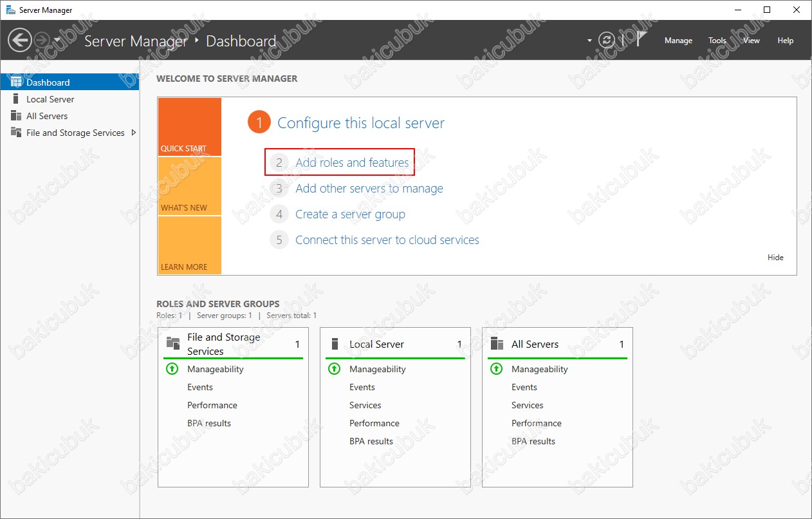Open the Tools menu

[717, 41]
